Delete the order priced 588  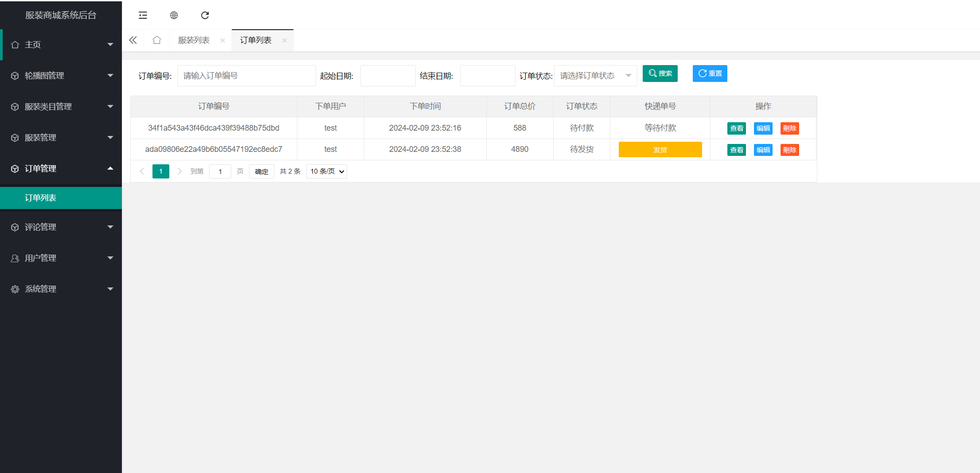click(x=789, y=128)
